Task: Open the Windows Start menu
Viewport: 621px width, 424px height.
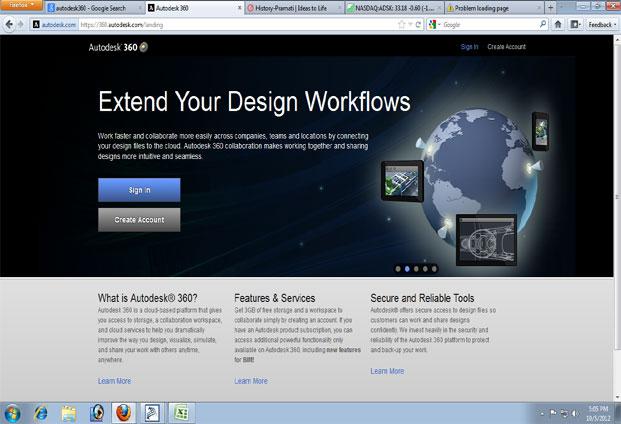Action: [12, 413]
